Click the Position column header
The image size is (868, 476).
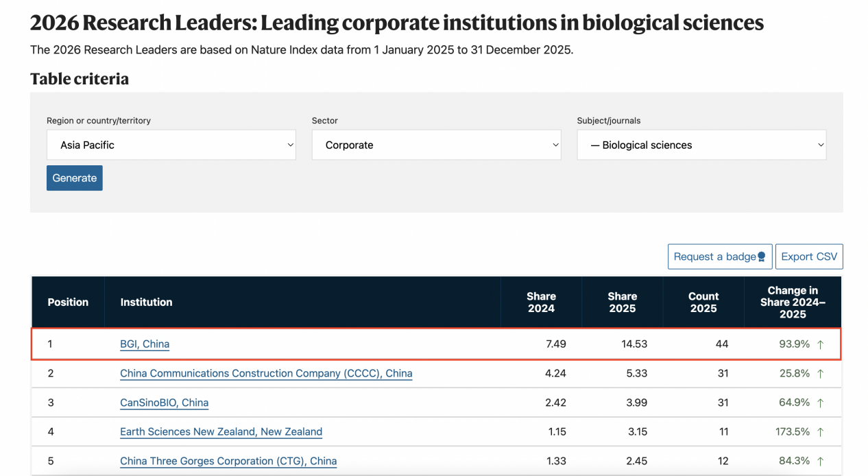[68, 302]
